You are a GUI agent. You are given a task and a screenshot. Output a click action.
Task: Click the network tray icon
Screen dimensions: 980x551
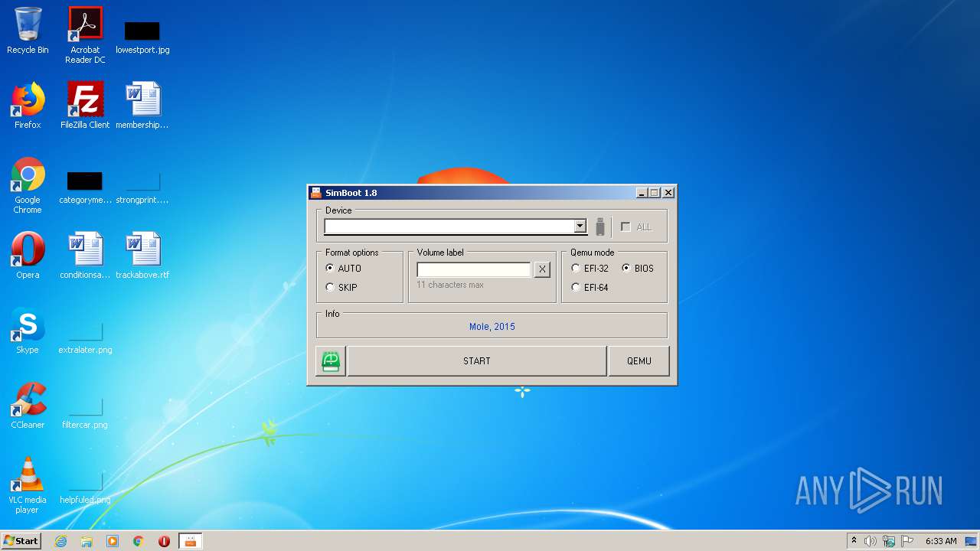[889, 541]
